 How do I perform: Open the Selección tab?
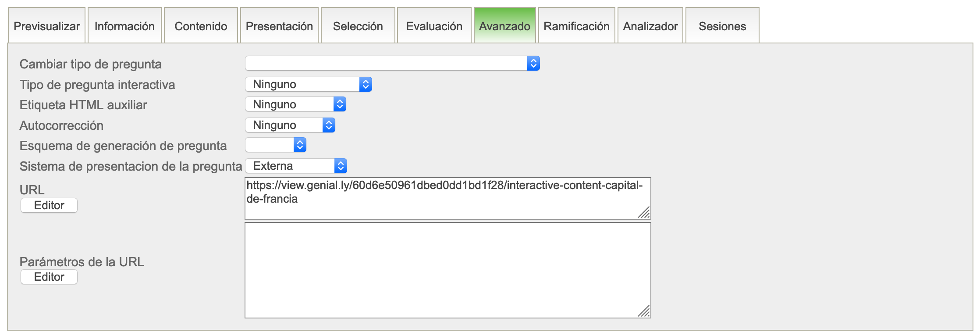(x=358, y=26)
